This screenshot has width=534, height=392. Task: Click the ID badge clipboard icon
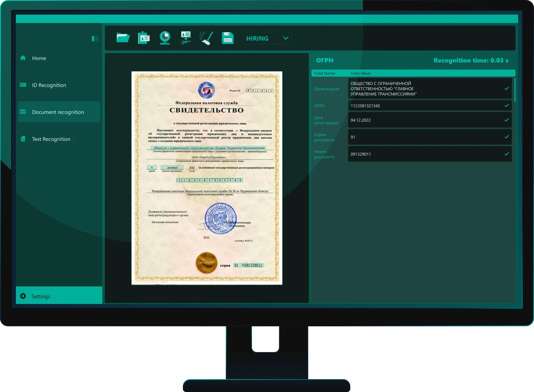click(144, 38)
